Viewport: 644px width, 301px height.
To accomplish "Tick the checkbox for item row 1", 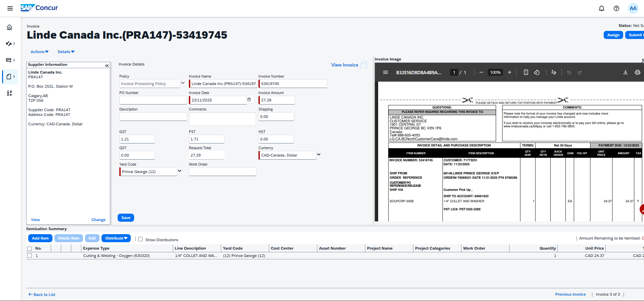I will click(x=30, y=256).
